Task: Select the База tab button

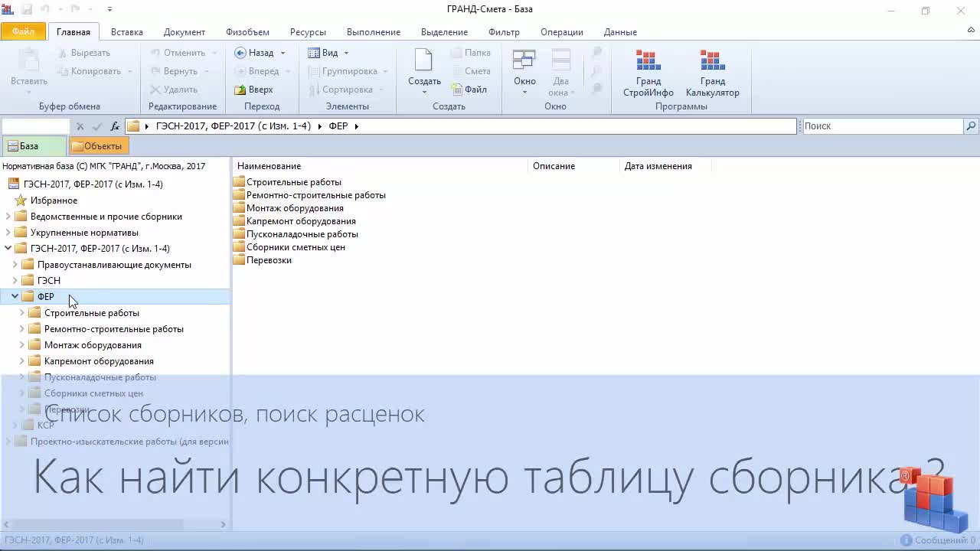Action: point(29,146)
